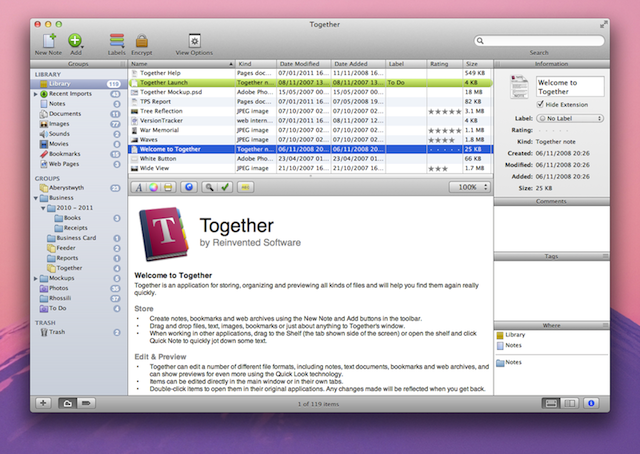Click the green checkmark format bar icon

click(226, 187)
